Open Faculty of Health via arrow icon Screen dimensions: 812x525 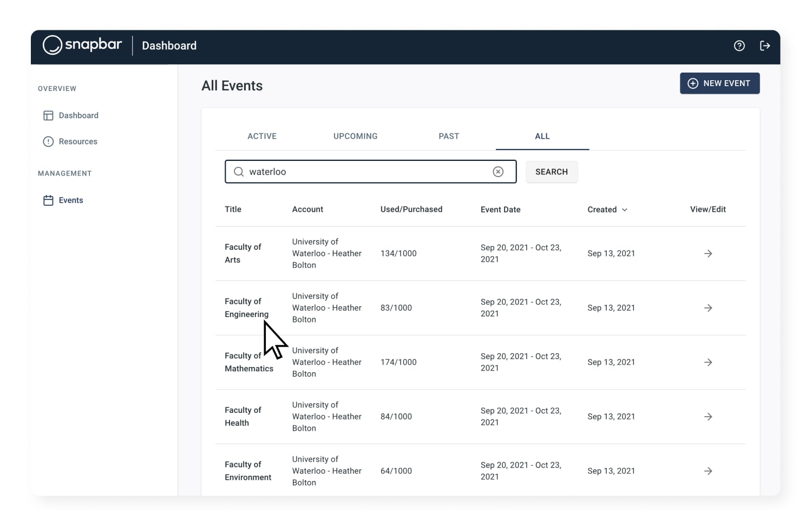click(x=708, y=417)
